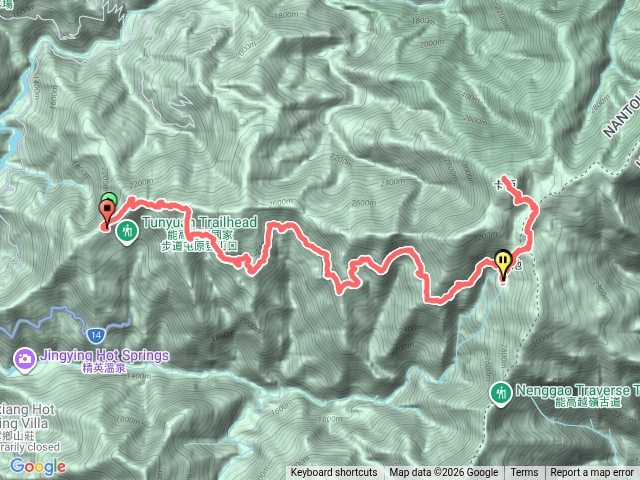
Task: Click the Nenggao Traverse Trail label
Action: pyautogui.click(x=578, y=391)
